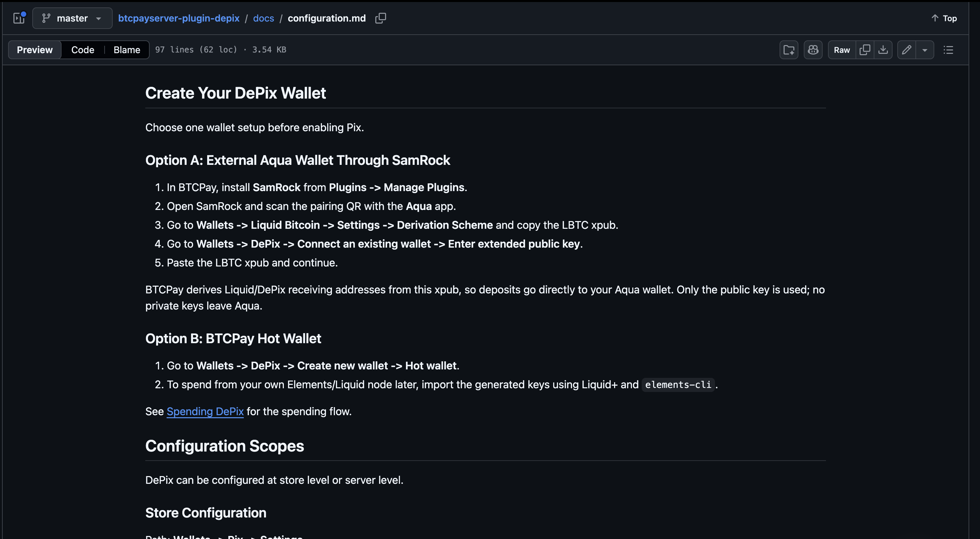The width and height of the screenshot is (980, 539).
Task: Click 'DePix can be configured at store level' text
Action: (274, 480)
